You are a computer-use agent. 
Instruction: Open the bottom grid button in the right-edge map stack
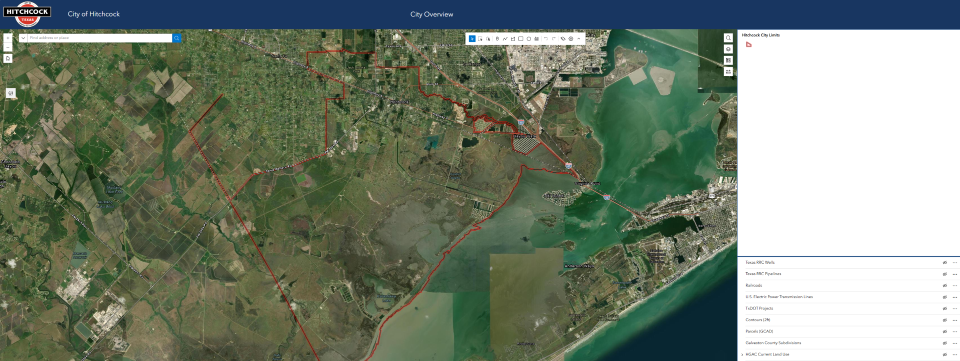point(729,72)
